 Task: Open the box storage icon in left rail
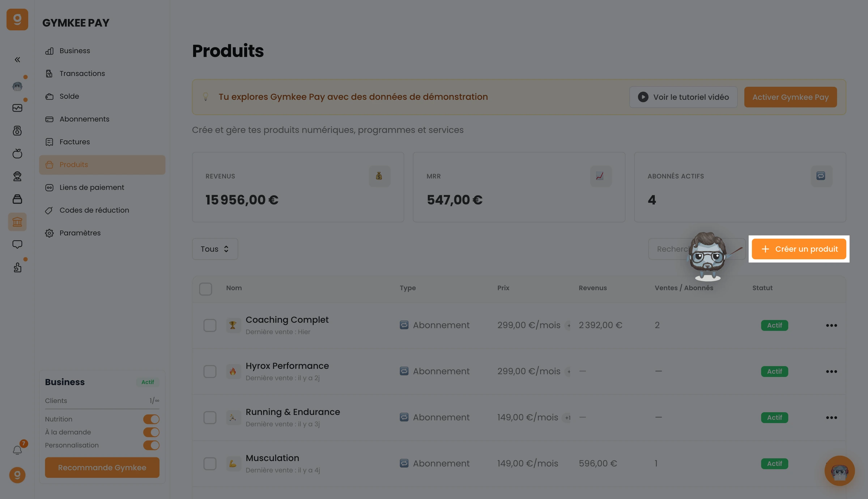click(x=17, y=199)
